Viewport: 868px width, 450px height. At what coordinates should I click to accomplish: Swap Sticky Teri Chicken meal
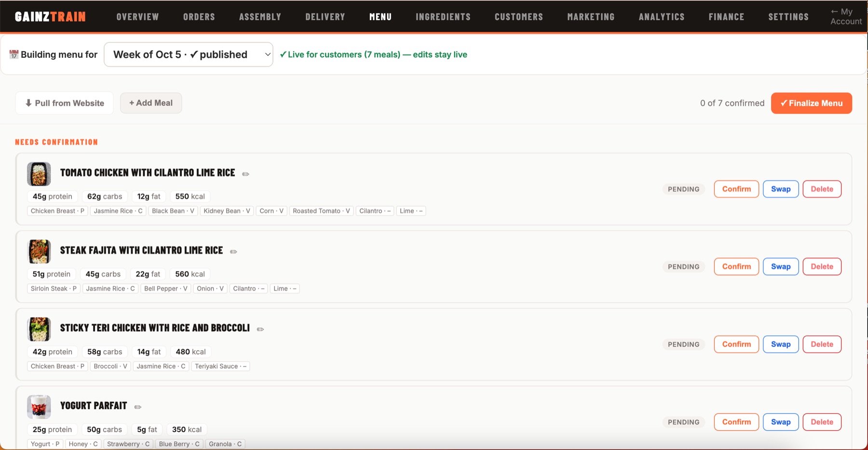coord(781,344)
